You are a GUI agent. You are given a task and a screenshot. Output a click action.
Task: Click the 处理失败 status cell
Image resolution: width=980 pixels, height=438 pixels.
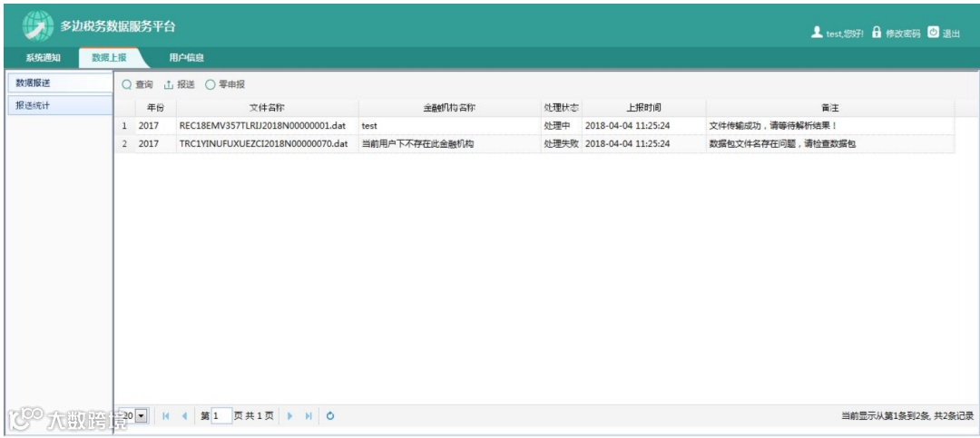coord(562,143)
